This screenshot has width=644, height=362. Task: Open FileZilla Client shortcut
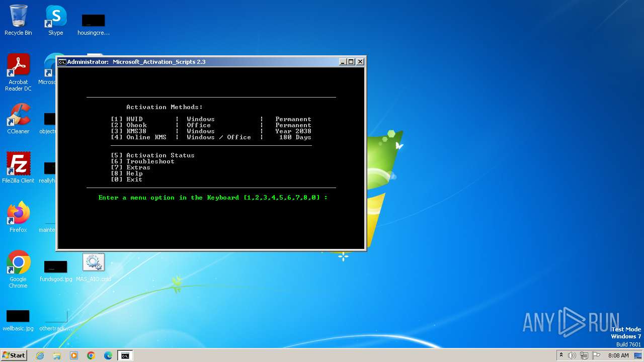pyautogui.click(x=18, y=168)
